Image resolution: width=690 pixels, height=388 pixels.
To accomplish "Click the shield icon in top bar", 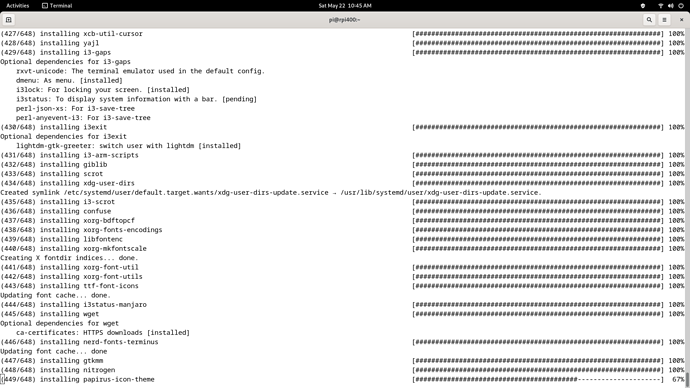I will coord(643,6).
